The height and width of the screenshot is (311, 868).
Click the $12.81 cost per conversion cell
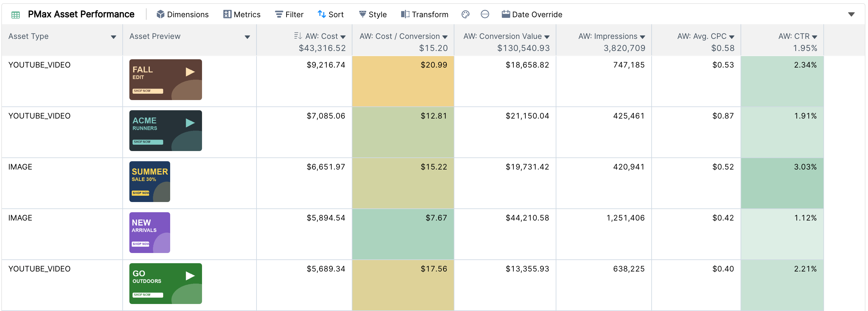point(403,132)
